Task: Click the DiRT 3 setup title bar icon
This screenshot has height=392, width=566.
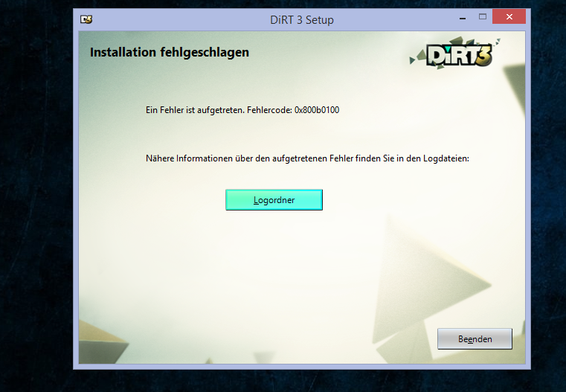Action: [86, 19]
